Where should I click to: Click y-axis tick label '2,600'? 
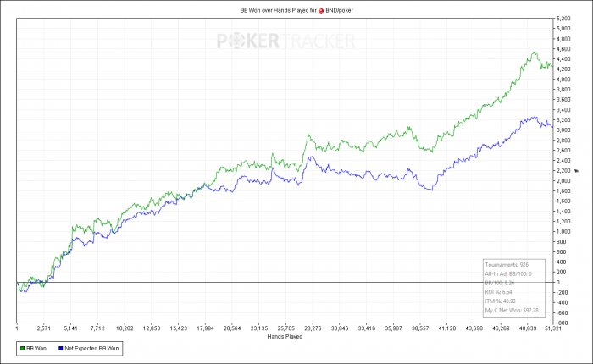point(563,151)
